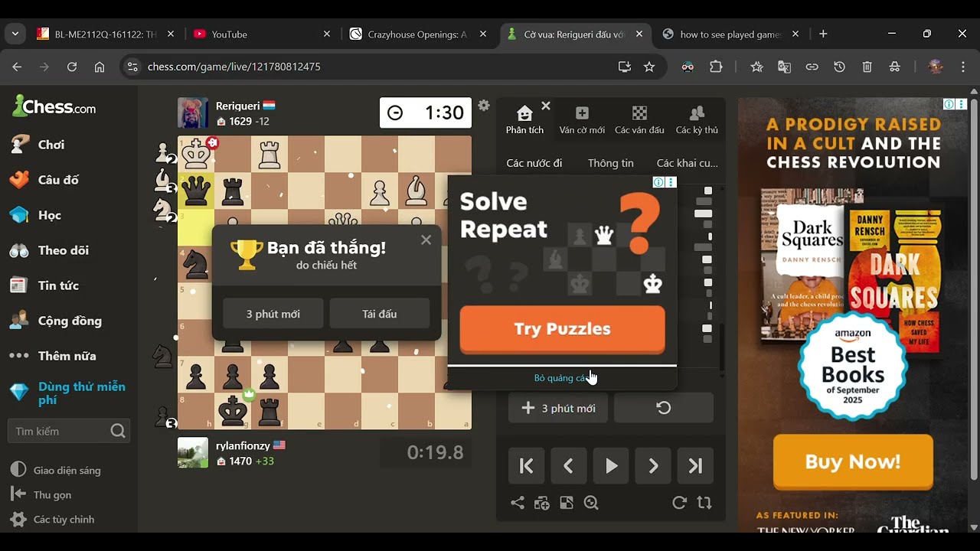Click the install app icon in address bar
This screenshot has height=551, width=980.
tap(625, 67)
